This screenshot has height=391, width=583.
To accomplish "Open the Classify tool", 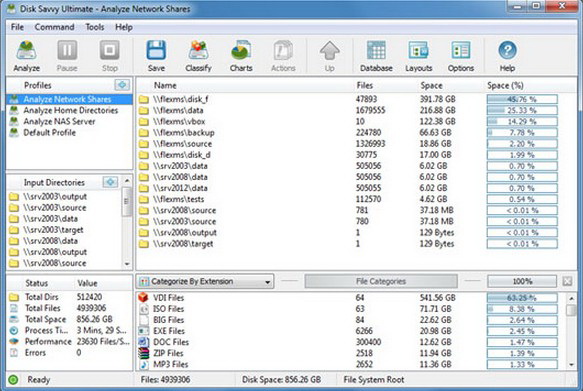I will (x=198, y=56).
